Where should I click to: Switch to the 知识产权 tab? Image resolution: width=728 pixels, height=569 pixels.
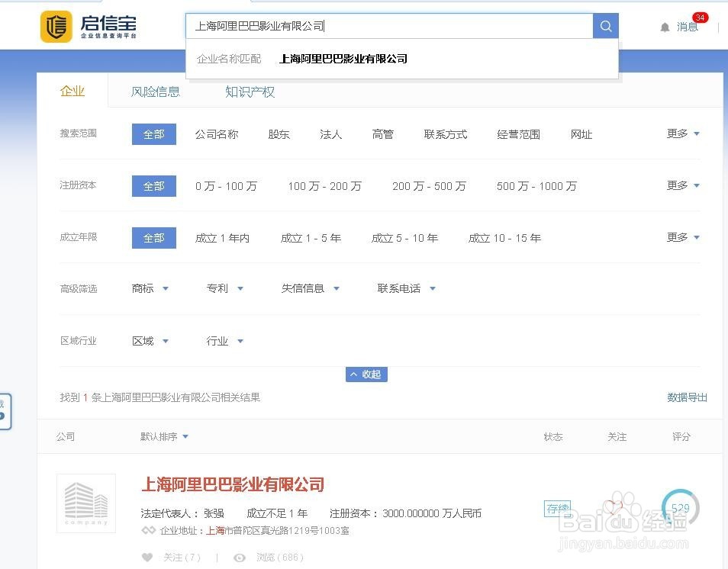[x=250, y=91]
